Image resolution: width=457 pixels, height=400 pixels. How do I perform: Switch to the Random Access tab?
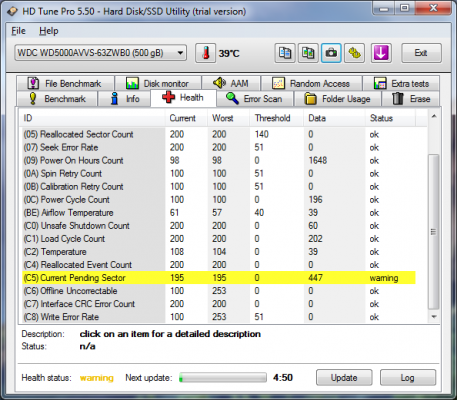click(312, 83)
